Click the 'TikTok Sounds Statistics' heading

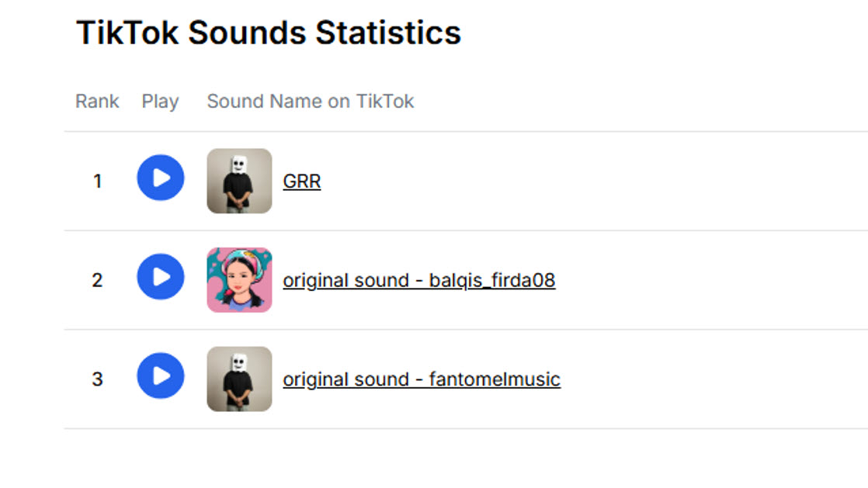click(x=269, y=33)
